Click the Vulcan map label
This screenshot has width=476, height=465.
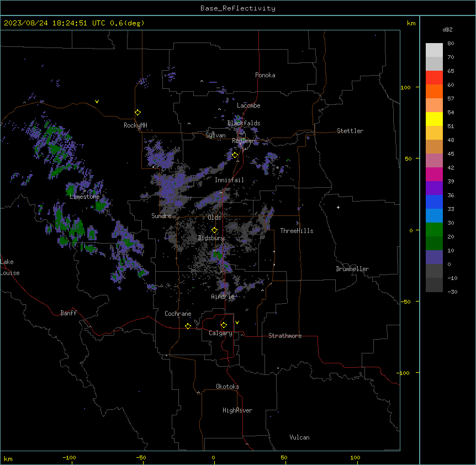[299, 437]
